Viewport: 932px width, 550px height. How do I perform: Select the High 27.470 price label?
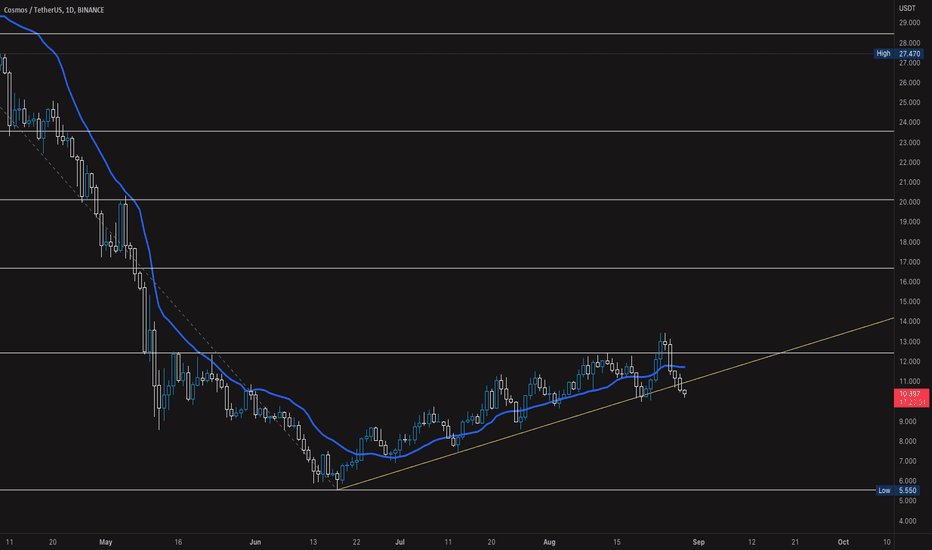(899, 54)
